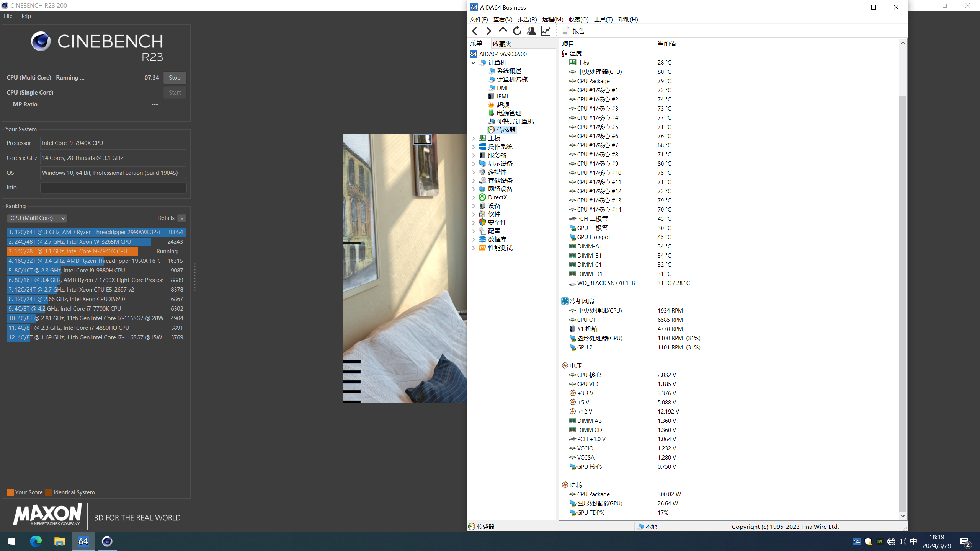980x551 pixels.
Task: Click 当前值 column header in AIDA64
Action: (x=744, y=44)
